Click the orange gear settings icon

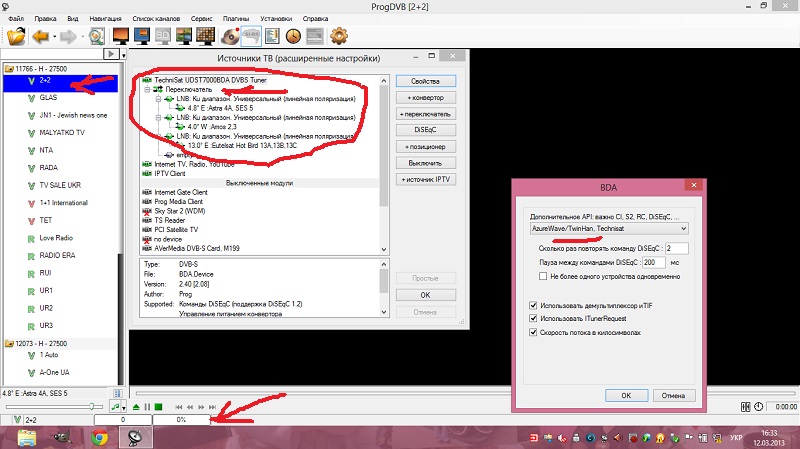tap(338, 38)
